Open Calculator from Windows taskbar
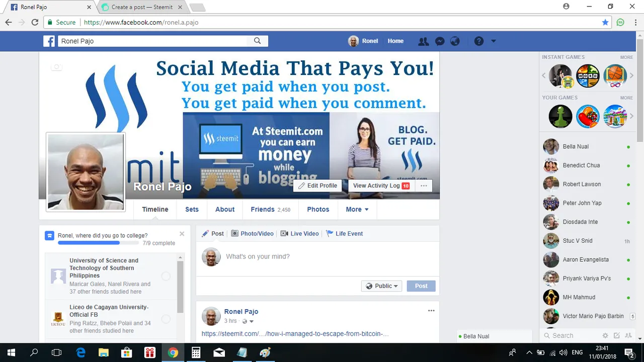The height and width of the screenshot is (362, 644). pos(196,352)
